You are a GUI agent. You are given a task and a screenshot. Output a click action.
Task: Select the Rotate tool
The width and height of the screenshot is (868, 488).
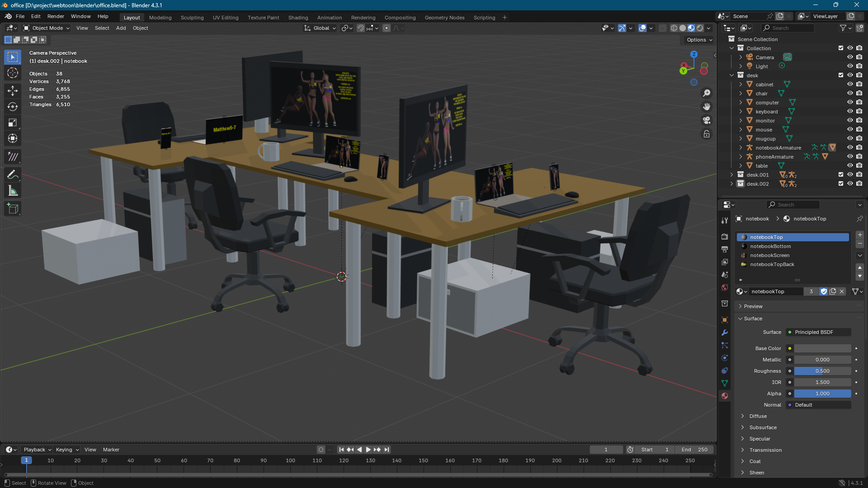tap(13, 107)
